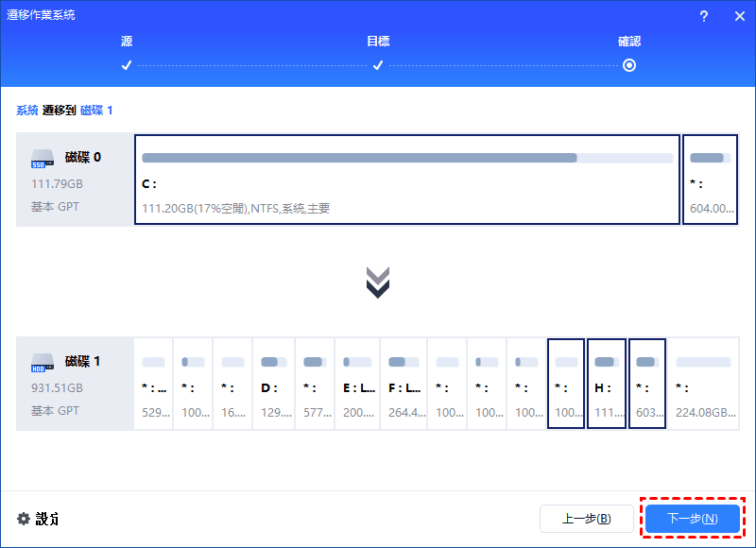Close the migration wizard window
The image size is (756, 548).
(739, 16)
